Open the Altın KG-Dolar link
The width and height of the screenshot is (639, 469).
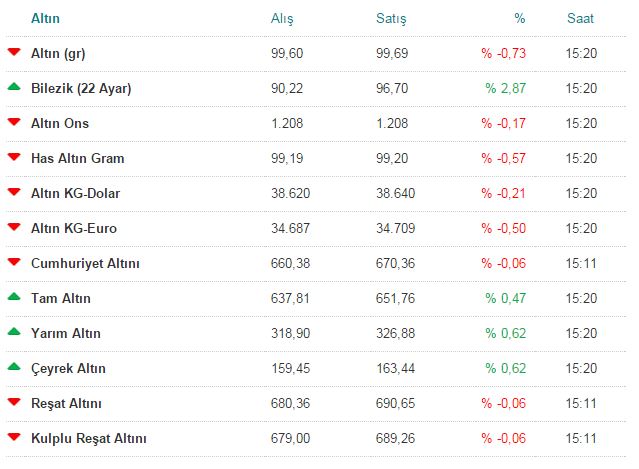pyautogui.click(x=76, y=193)
